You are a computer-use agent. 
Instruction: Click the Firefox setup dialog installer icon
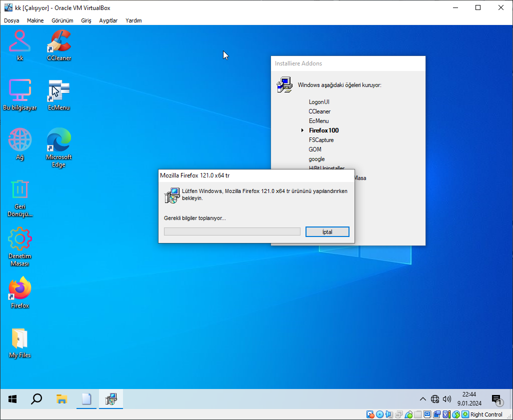tap(172, 195)
